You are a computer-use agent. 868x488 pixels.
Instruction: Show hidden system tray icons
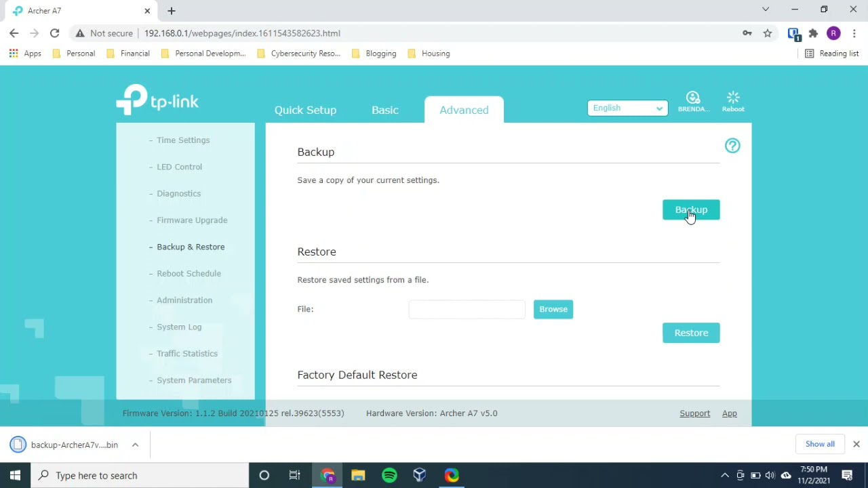click(x=724, y=475)
